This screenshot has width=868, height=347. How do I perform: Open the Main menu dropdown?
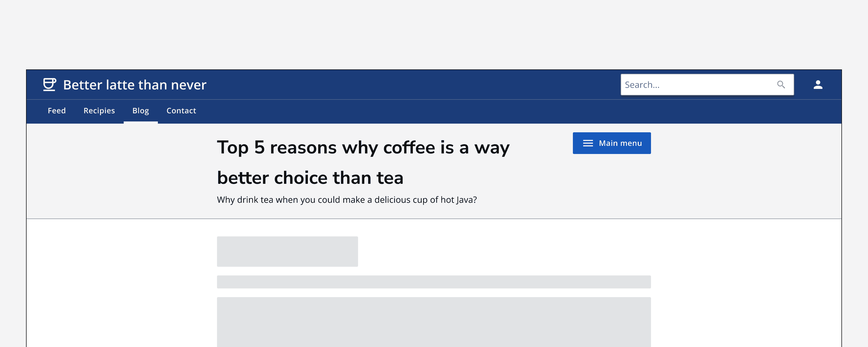click(612, 143)
